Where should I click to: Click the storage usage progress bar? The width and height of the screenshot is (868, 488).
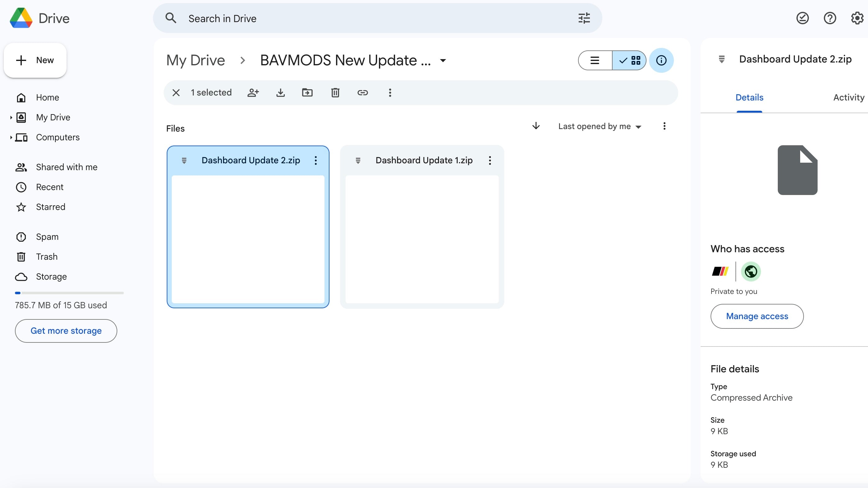(69, 293)
